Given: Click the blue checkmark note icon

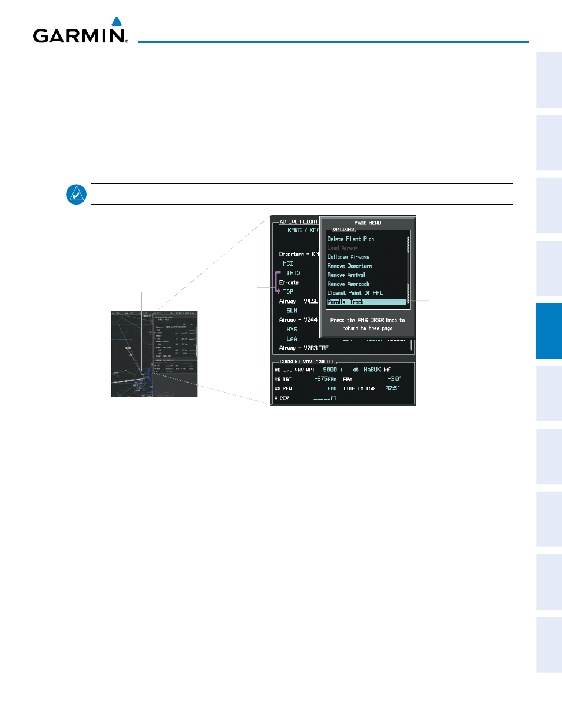Looking at the screenshot, I should (x=77, y=194).
